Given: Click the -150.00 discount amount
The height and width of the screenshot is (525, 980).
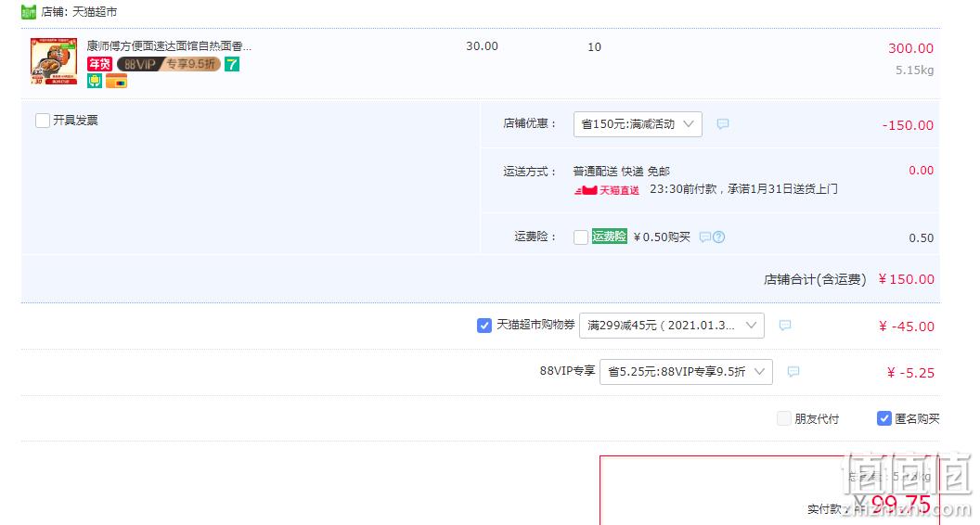Looking at the screenshot, I should 908,125.
